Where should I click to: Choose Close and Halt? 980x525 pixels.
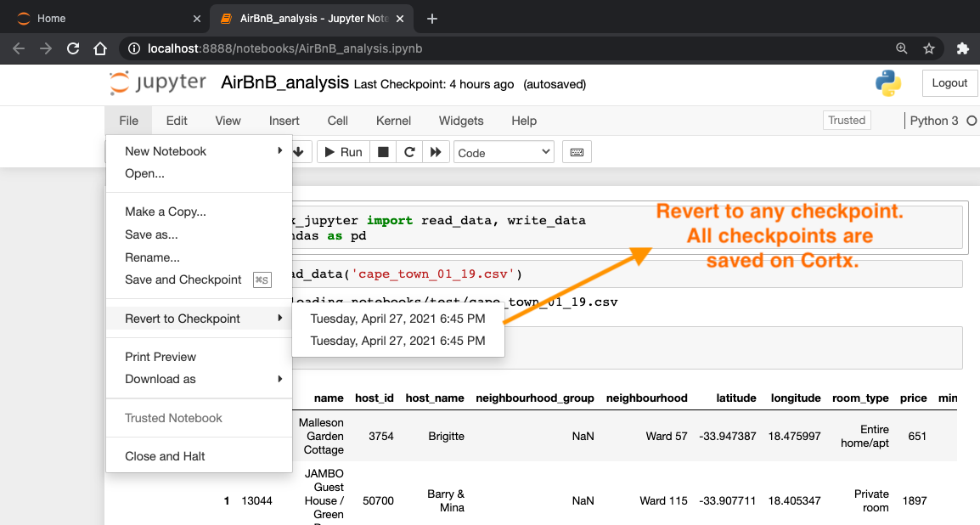tap(199, 456)
